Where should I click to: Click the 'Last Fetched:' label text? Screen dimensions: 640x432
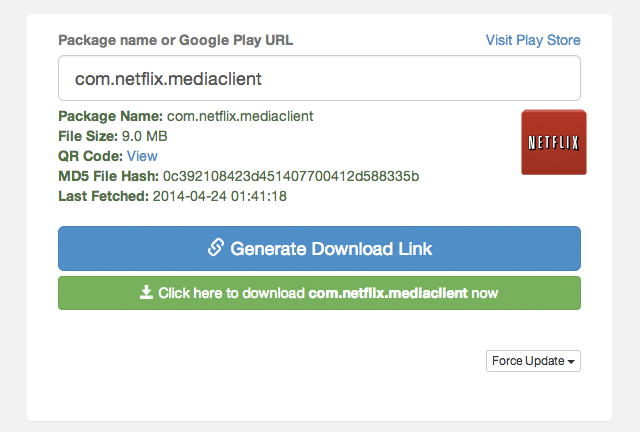coord(104,196)
